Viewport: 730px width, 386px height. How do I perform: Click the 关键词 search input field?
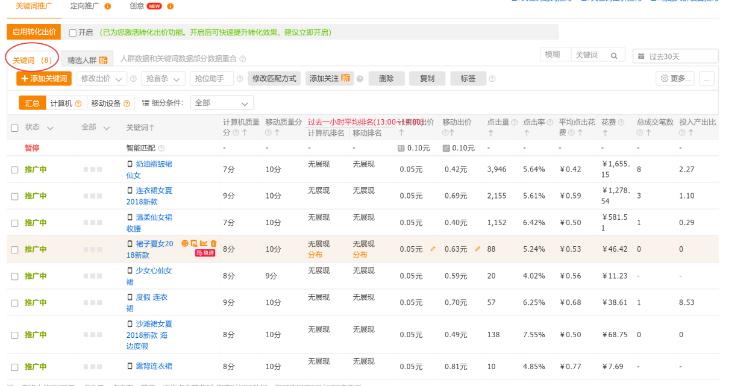[x=589, y=55]
